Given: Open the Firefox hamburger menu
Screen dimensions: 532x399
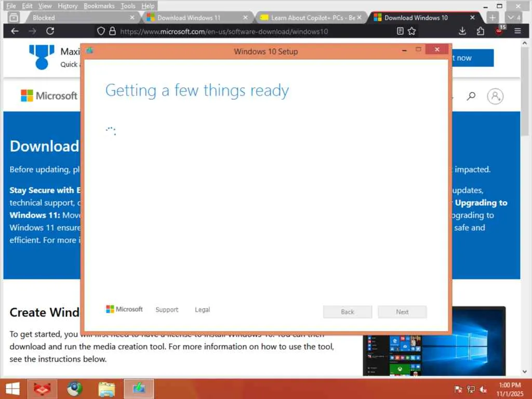Looking at the screenshot, I should [x=517, y=31].
